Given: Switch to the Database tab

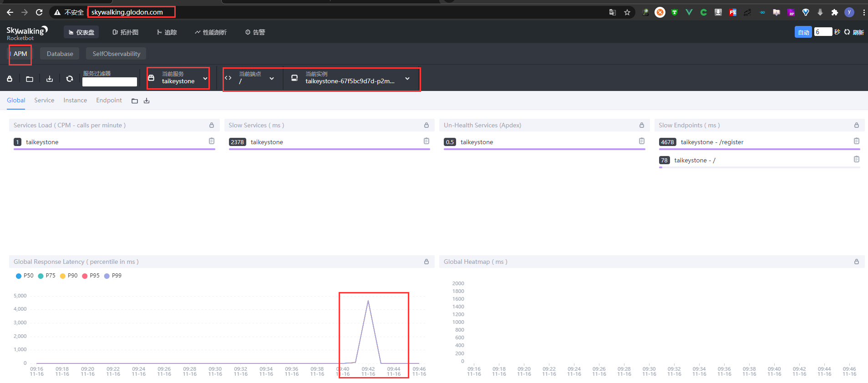Looking at the screenshot, I should 60,54.
